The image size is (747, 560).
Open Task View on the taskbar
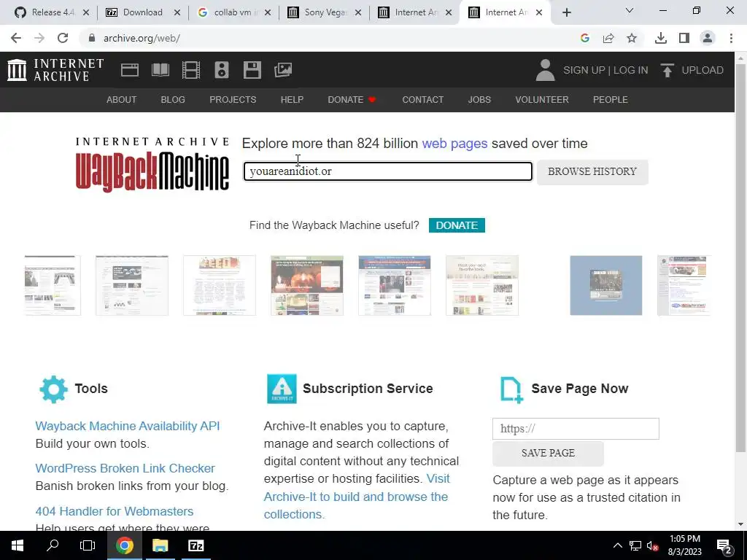click(88, 545)
